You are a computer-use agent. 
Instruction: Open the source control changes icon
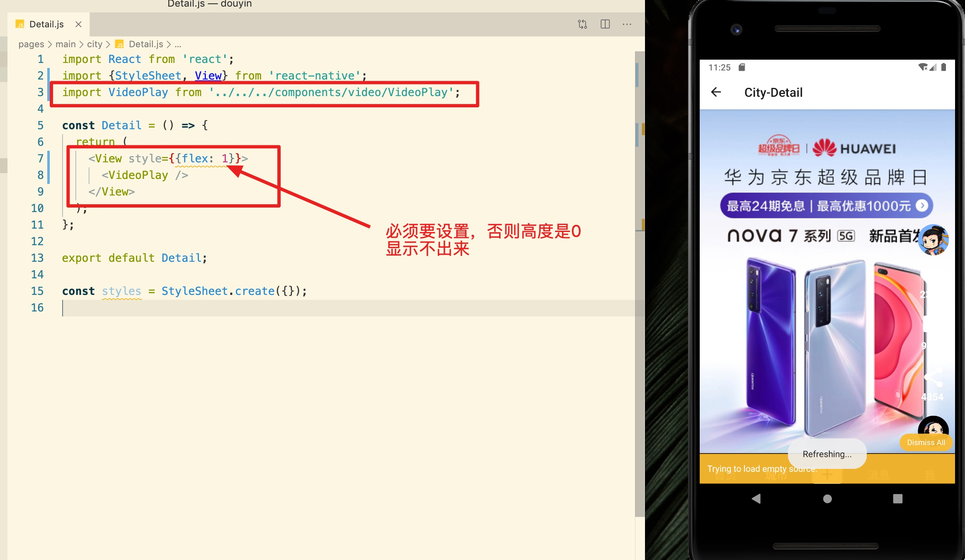[582, 24]
